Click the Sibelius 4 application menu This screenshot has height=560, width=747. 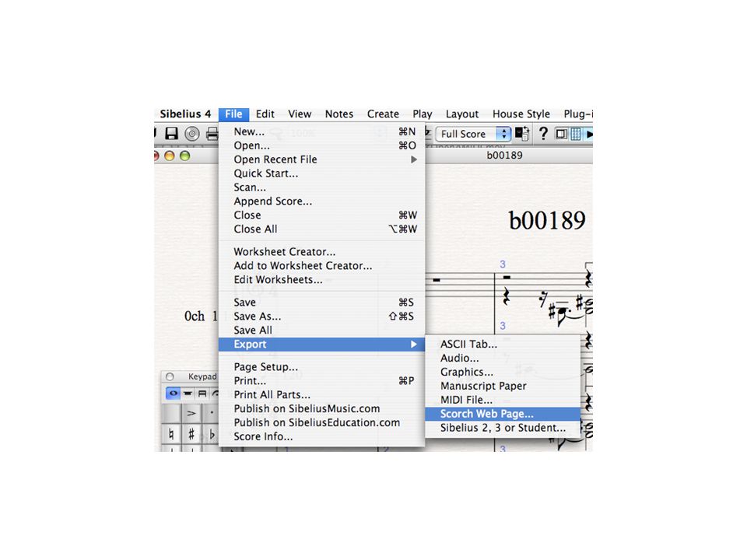click(185, 114)
